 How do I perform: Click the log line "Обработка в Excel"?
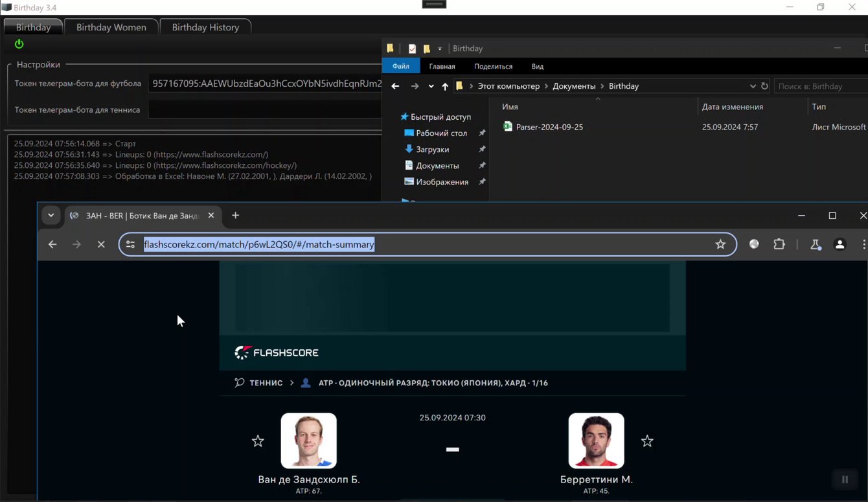point(193,176)
